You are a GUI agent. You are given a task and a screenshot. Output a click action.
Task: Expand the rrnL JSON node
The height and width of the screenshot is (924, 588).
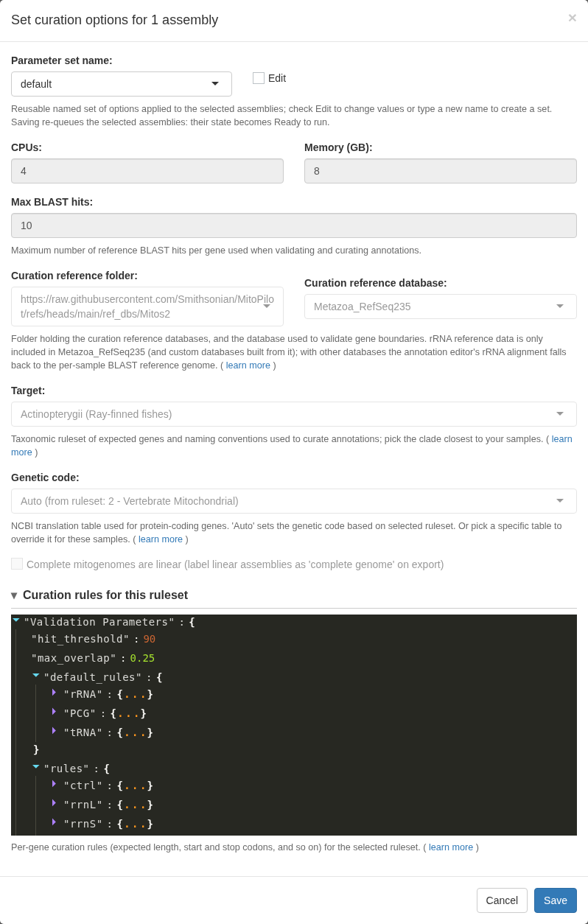[x=54, y=803]
